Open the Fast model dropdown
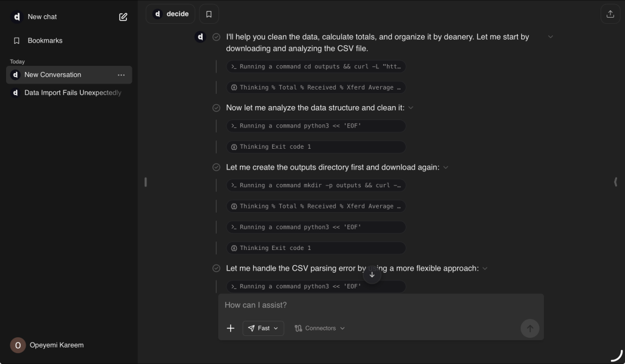 click(x=263, y=328)
